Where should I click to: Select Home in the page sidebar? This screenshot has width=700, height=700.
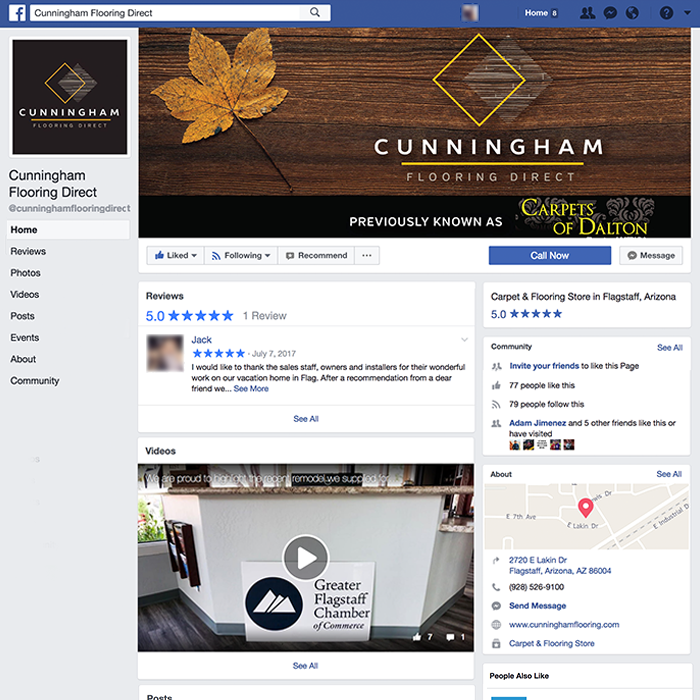point(68,229)
